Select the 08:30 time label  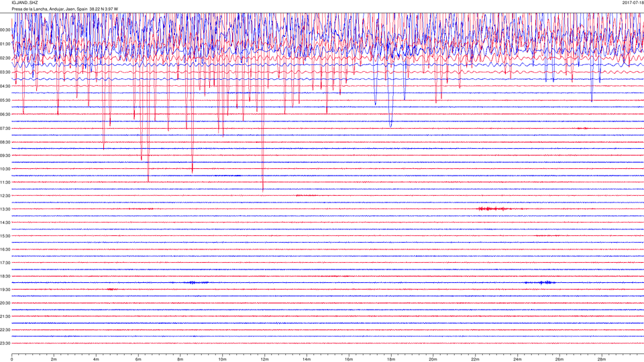tap(5, 142)
